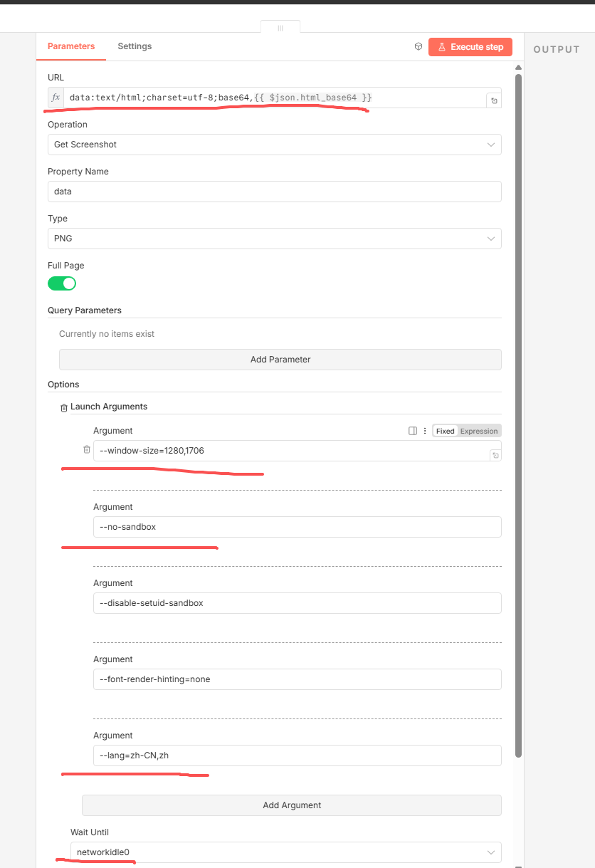Click the panel layout icon above window-size argument
Viewport: 595px width, 868px height.
[413, 431]
